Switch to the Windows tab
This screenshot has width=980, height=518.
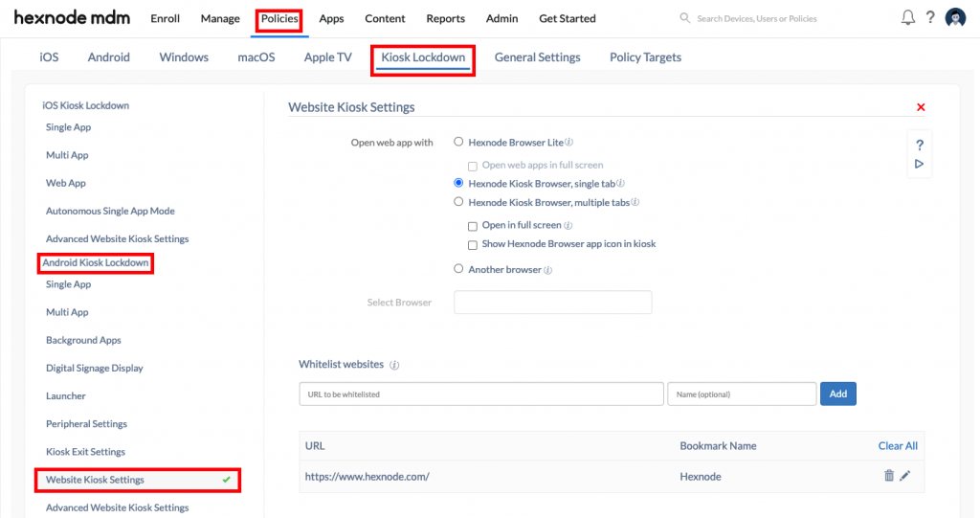pos(184,56)
